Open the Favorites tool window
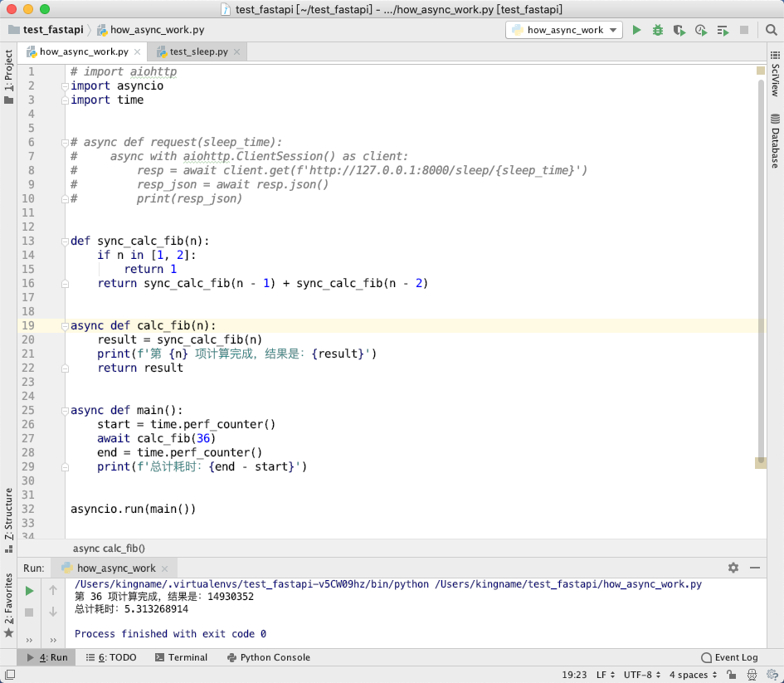Image resolution: width=784 pixels, height=683 pixels. pyautogui.click(x=8, y=605)
